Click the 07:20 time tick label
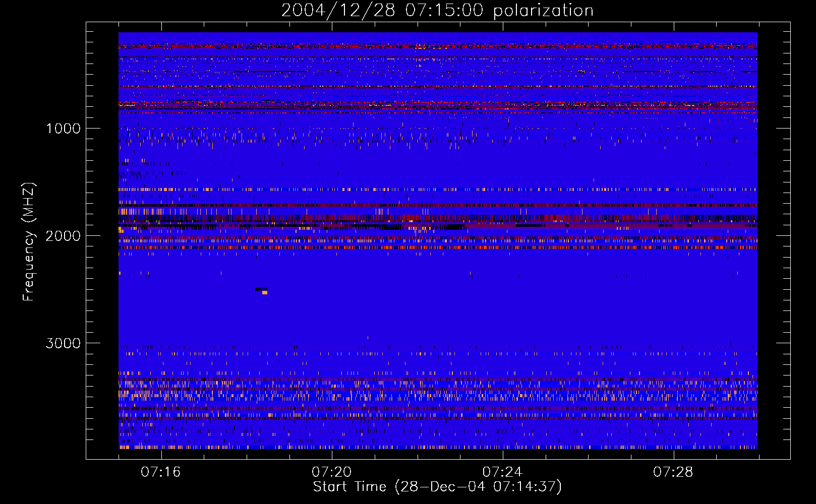 (x=332, y=472)
